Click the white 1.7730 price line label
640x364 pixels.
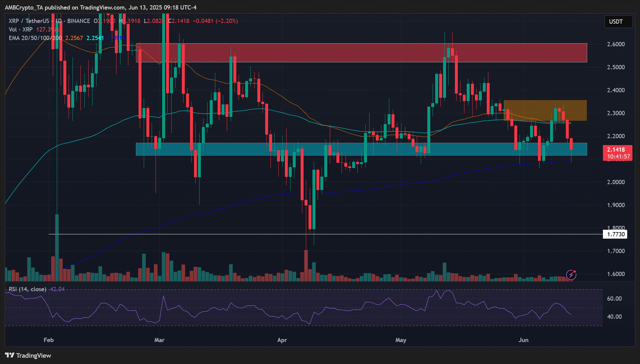tap(615, 234)
